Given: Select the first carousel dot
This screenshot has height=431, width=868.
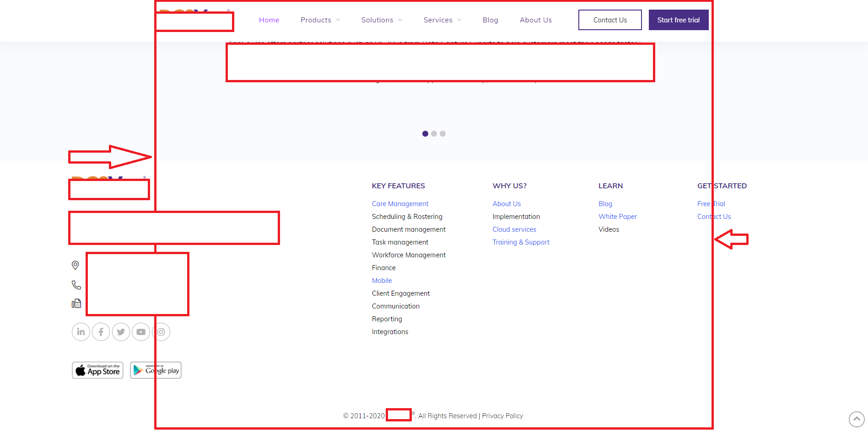Looking at the screenshot, I should click(x=425, y=133).
